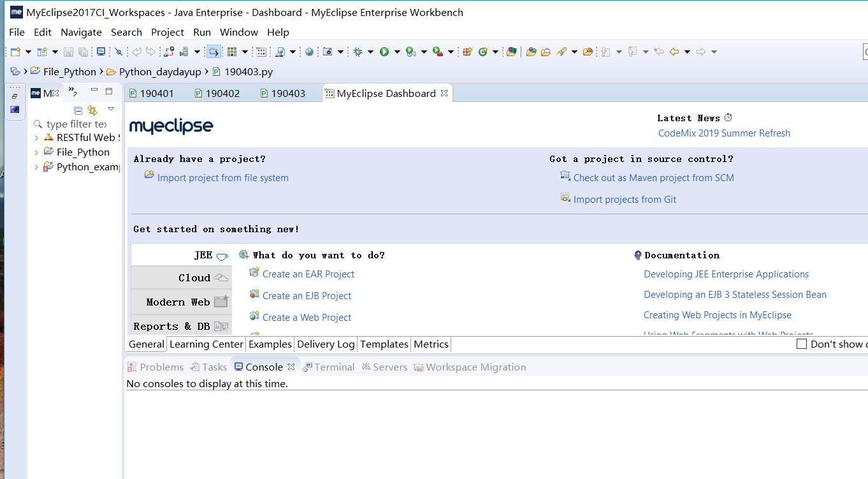Click the globe web browser icon
The image size is (868, 479).
[309, 52]
